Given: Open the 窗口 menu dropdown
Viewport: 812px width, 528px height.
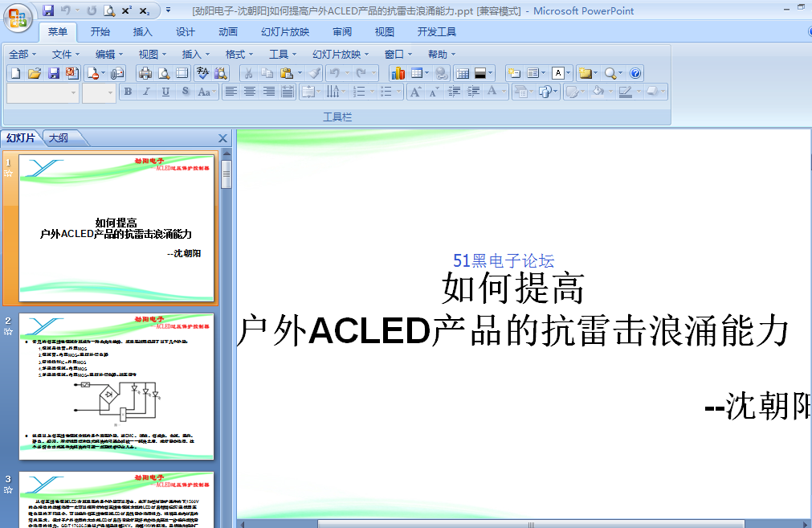Looking at the screenshot, I should (x=398, y=55).
